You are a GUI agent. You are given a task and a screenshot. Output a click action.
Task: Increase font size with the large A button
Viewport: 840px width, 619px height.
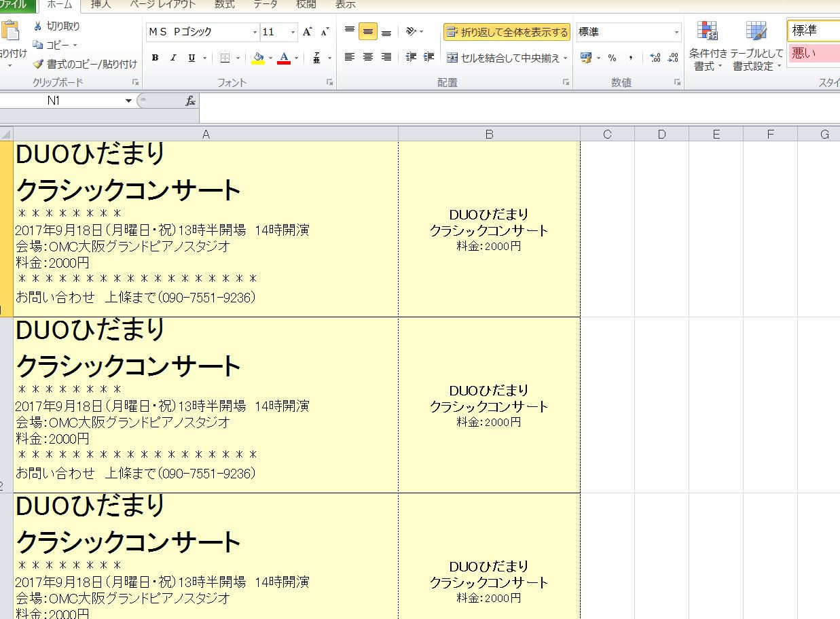click(x=308, y=32)
